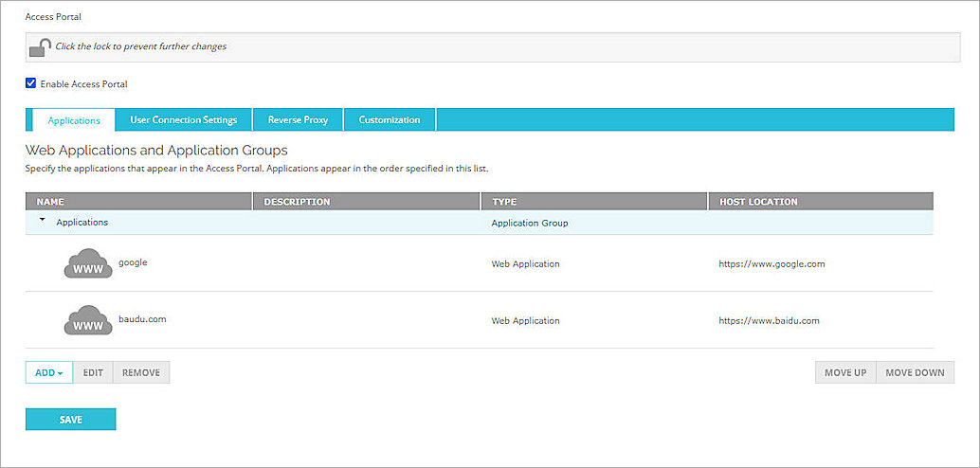Click the https://www.baidu.com host location
The image size is (980, 468).
[769, 320]
